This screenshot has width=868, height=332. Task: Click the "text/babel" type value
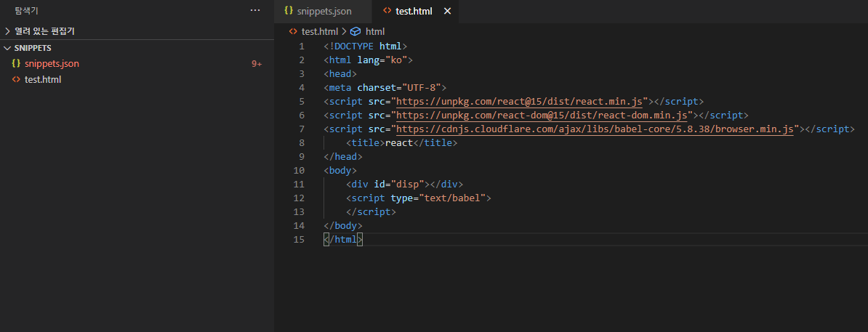coord(452,198)
